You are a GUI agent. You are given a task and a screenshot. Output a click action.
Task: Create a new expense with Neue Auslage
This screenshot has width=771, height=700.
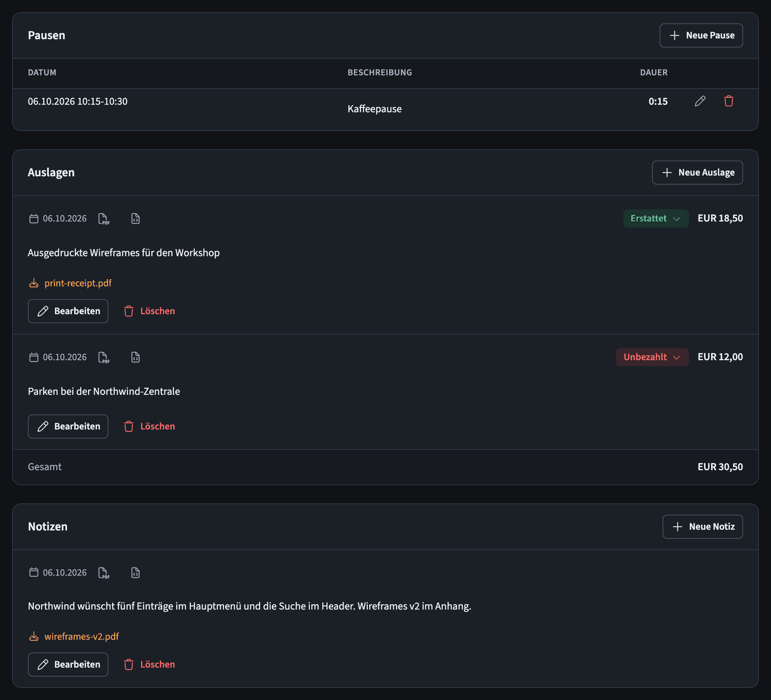(697, 173)
